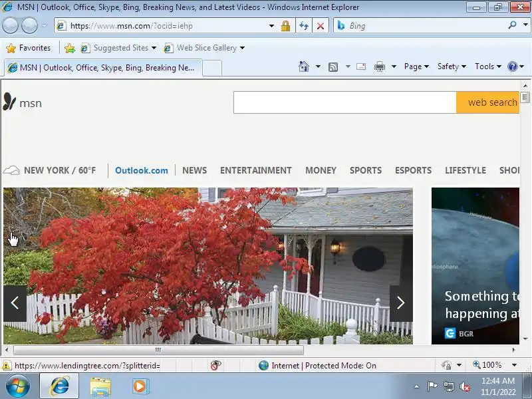Expand Home button dropdown arrow
This screenshot has width=532, height=399.
[318, 66]
